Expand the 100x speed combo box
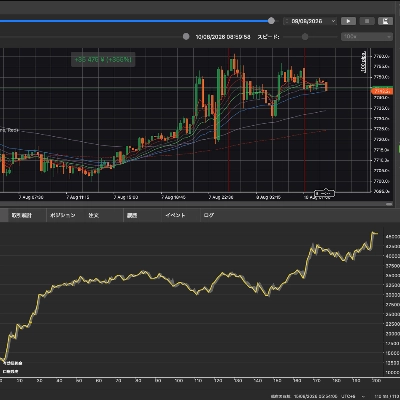The width and height of the screenshot is (400, 400). pos(367,37)
